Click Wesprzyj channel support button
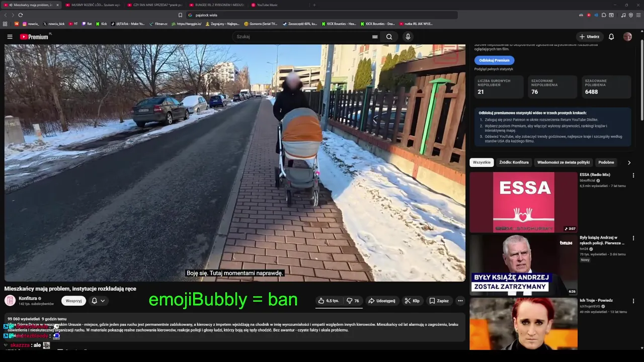Screen dimensions: 644x362 [x=73, y=301]
